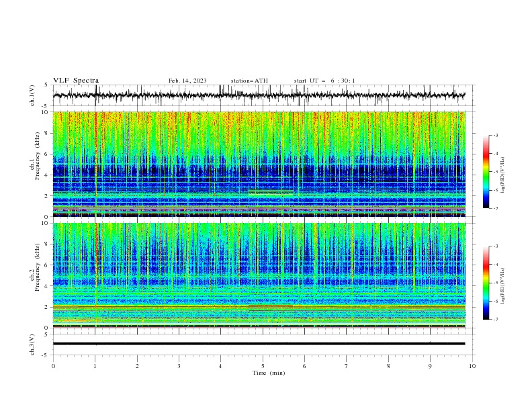Click inside the ch.2 spectrogram panel
The height and width of the screenshot is (411, 532).
[259, 275]
